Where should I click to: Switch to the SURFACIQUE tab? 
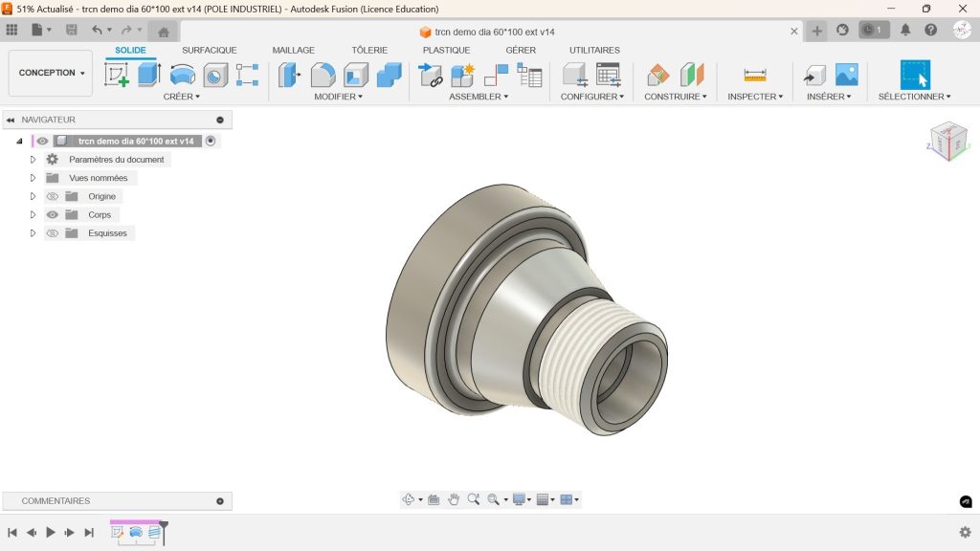pyautogui.click(x=209, y=50)
